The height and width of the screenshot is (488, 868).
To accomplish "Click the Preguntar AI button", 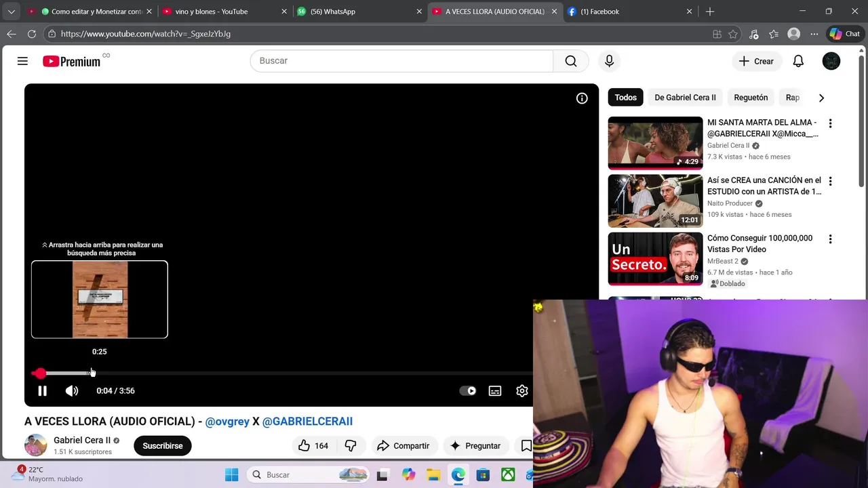I will (x=475, y=446).
